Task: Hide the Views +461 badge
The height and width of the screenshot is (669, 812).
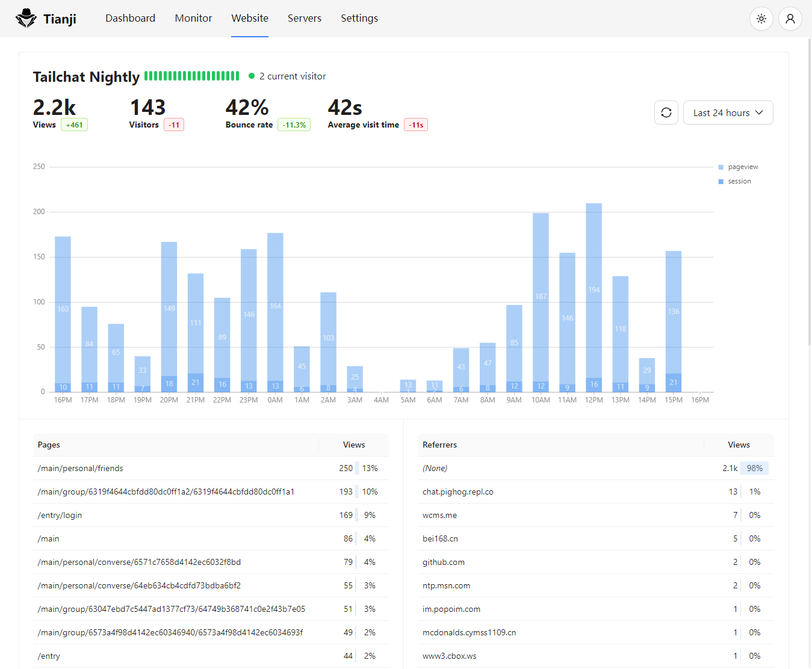Action: click(x=75, y=125)
